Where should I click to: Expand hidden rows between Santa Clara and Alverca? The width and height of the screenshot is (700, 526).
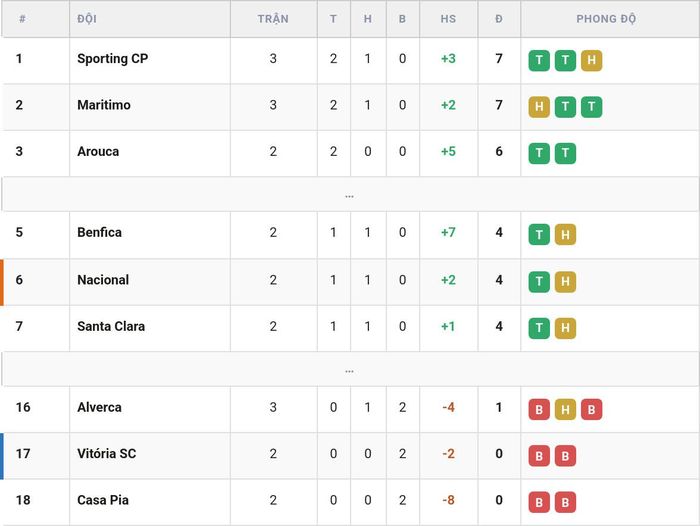tap(350, 369)
